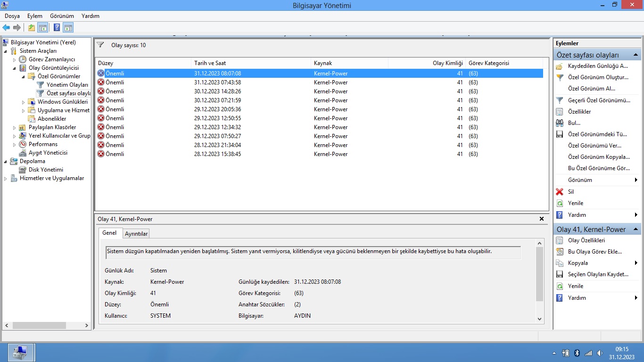Sort by Tarih ve Saat column header

click(x=251, y=63)
